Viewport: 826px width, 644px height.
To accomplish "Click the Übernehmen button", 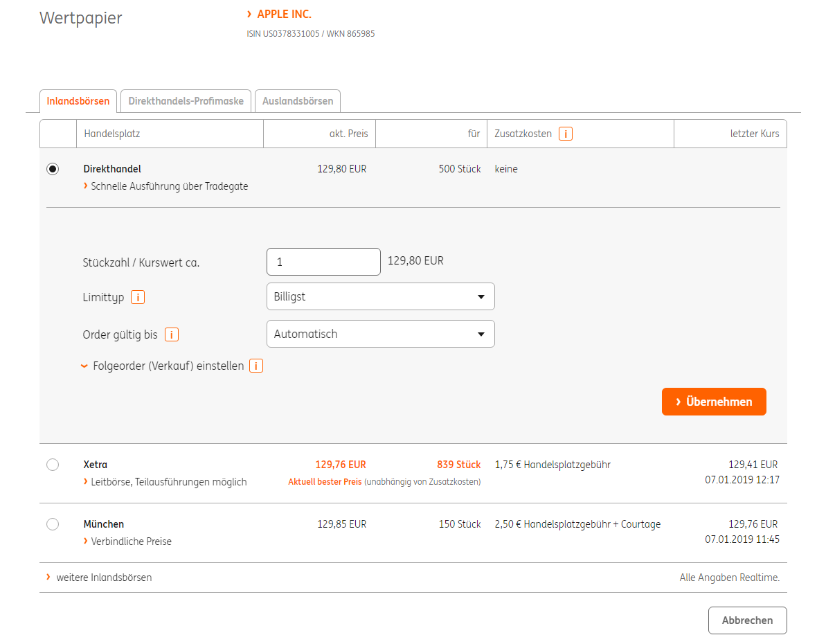I will click(x=714, y=402).
